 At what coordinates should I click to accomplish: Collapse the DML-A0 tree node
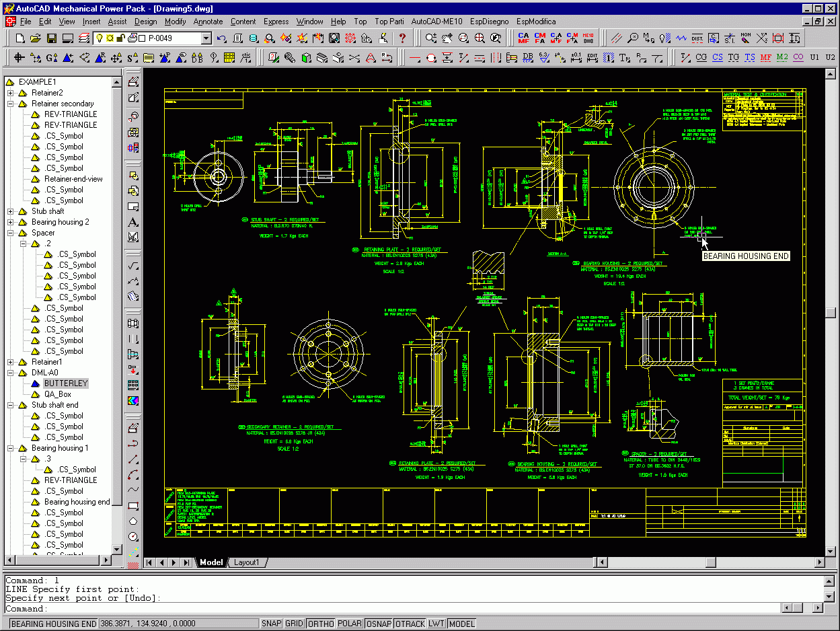[11, 373]
